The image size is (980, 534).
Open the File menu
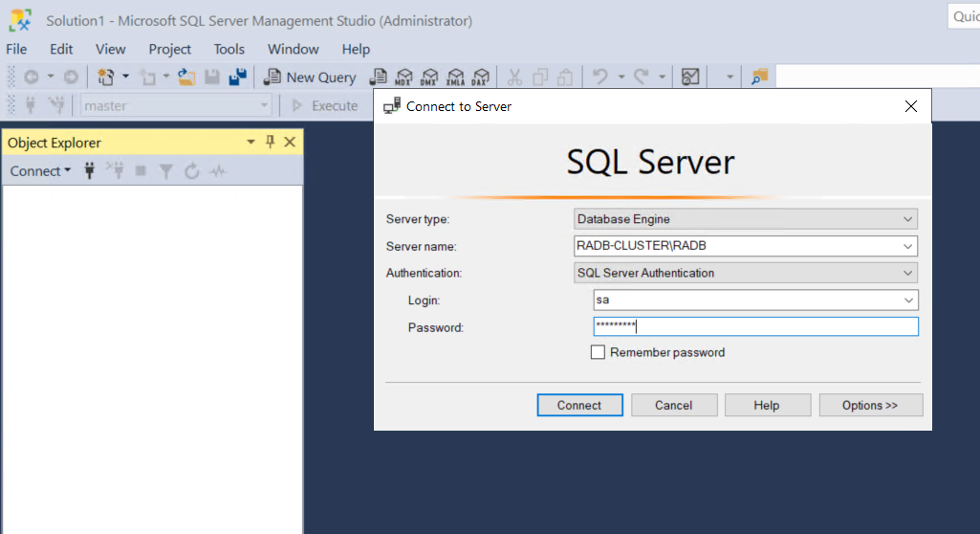pos(16,49)
